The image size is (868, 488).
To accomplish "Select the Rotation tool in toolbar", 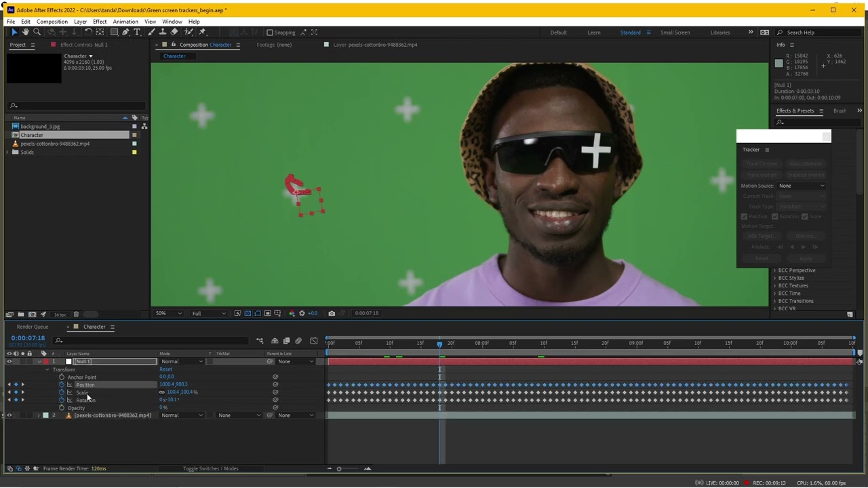I will 88,32.
